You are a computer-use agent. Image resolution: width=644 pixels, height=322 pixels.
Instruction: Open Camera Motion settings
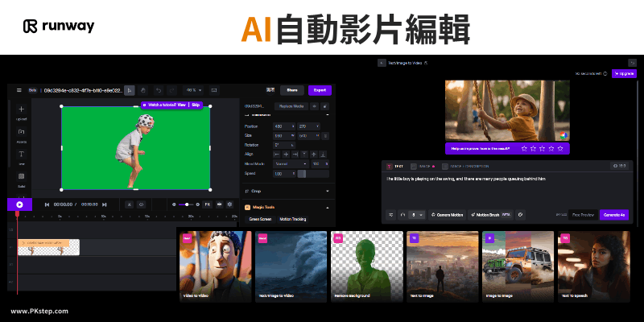pyautogui.click(x=447, y=215)
